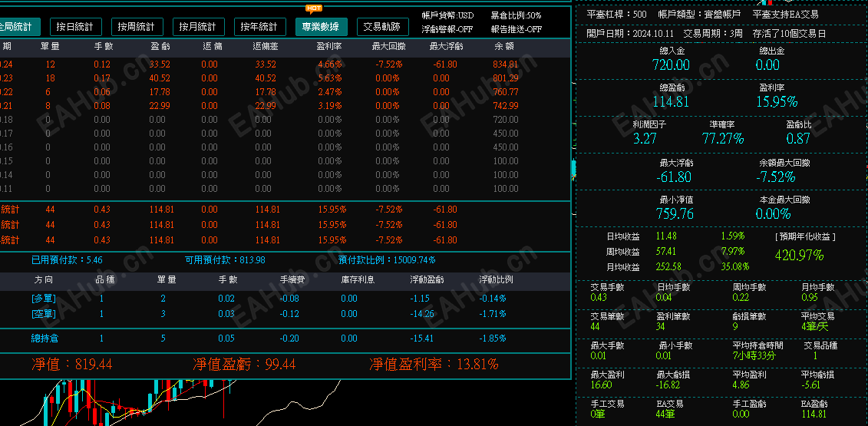Click the 淨值盈利率:13.81% readout
The height and width of the screenshot is (426, 868).
click(x=434, y=365)
